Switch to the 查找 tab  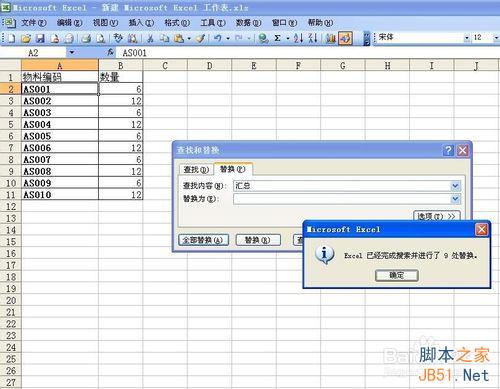pyautogui.click(x=196, y=169)
